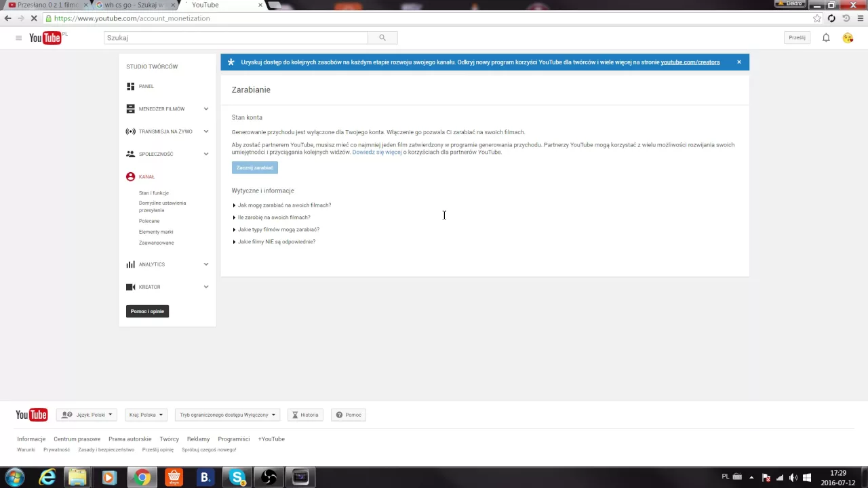Click the YouTube logo in header
Image resolution: width=868 pixels, height=488 pixels.
coord(45,38)
